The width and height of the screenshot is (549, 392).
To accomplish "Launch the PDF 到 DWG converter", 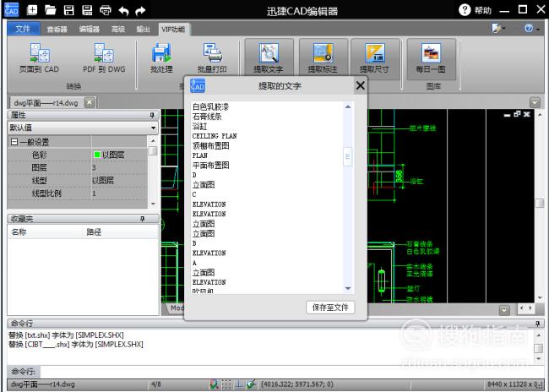I will 104,58.
